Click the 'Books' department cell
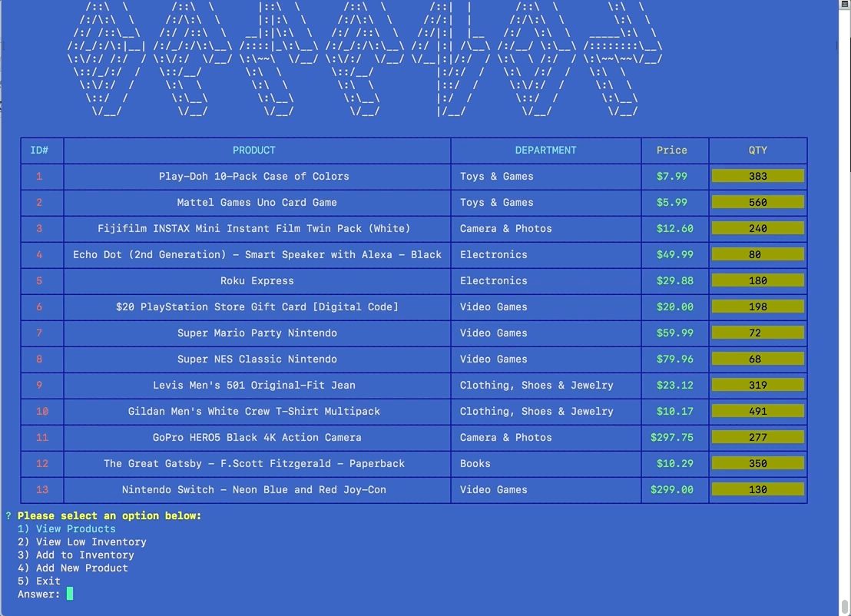 click(475, 463)
